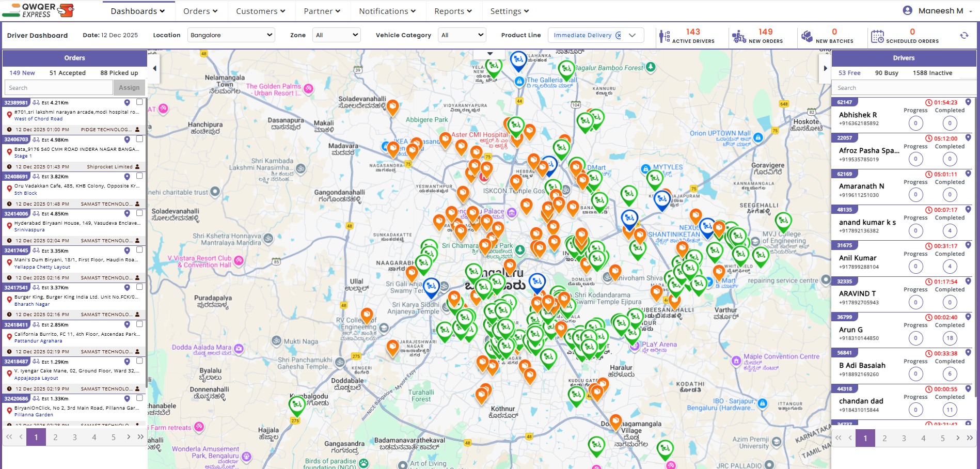This screenshot has width=980, height=469.
Task: Locate order 32406703 via its map pin icon
Action: pos(127,139)
